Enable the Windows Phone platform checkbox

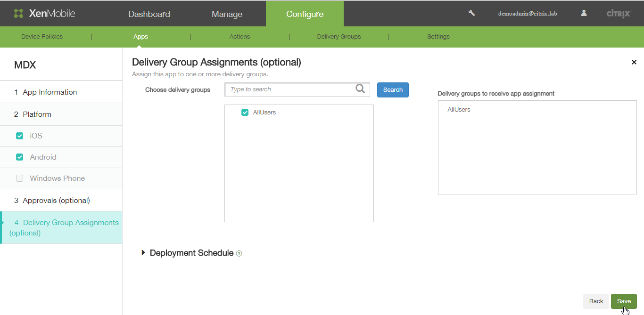click(19, 178)
